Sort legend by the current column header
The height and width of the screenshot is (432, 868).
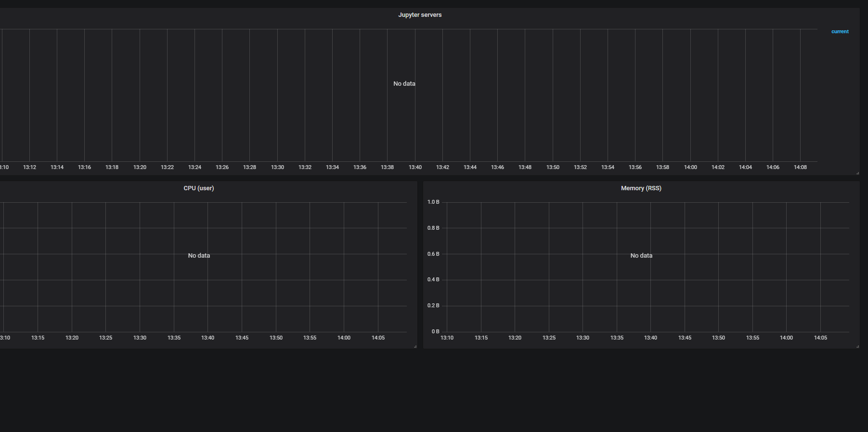pos(840,32)
